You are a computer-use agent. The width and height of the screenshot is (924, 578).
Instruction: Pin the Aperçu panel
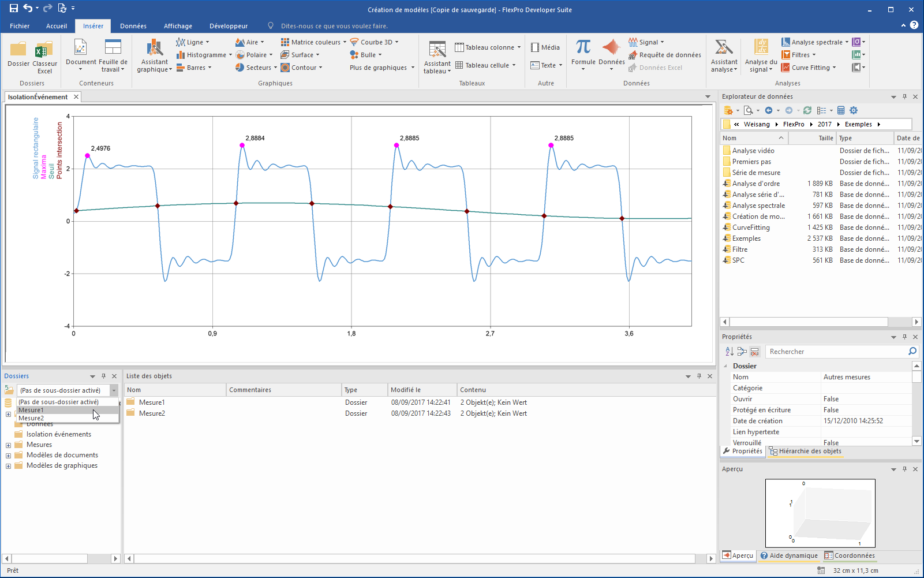(904, 469)
